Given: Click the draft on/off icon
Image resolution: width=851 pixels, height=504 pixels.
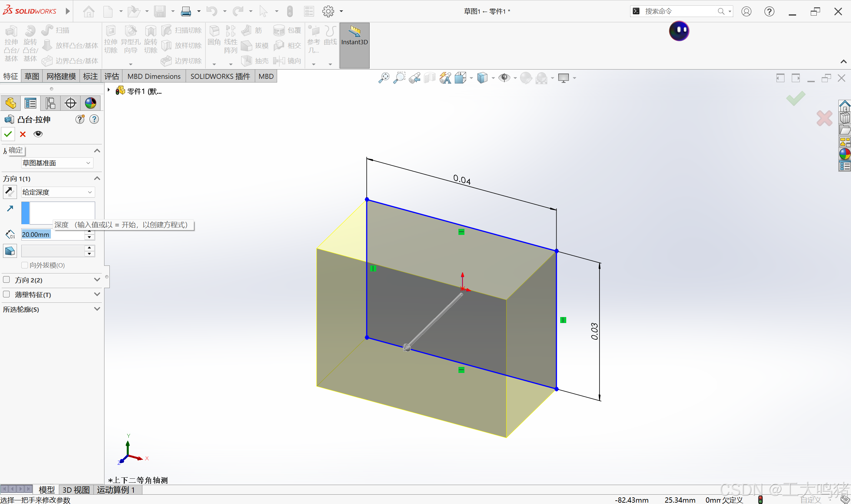Looking at the screenshot, I should (10, 251).
